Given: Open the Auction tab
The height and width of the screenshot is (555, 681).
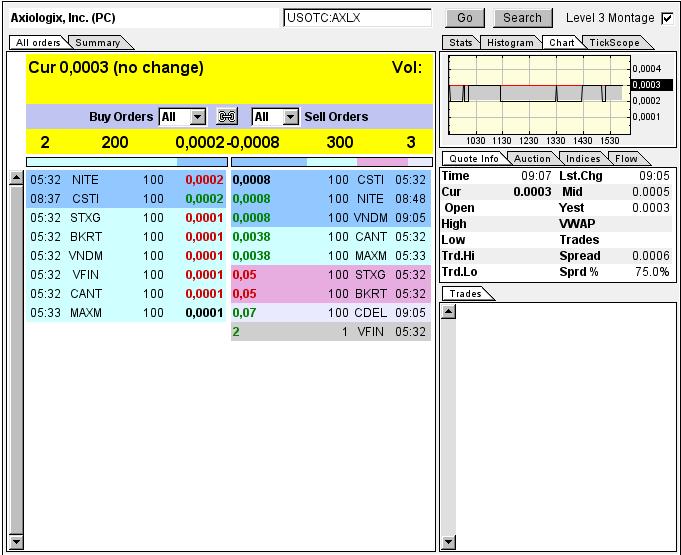Looking at the screenshot, I should coord(532,159).
